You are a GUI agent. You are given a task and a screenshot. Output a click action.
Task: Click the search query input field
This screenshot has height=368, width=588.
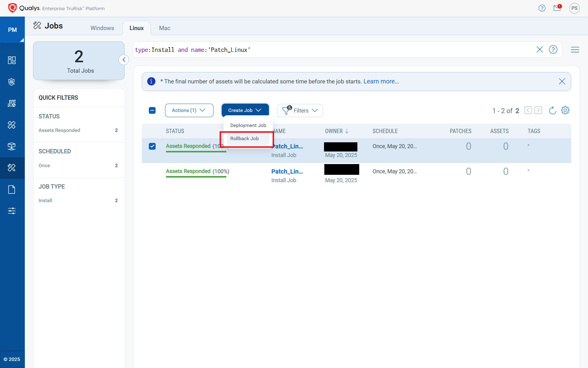tap(334, 50)
